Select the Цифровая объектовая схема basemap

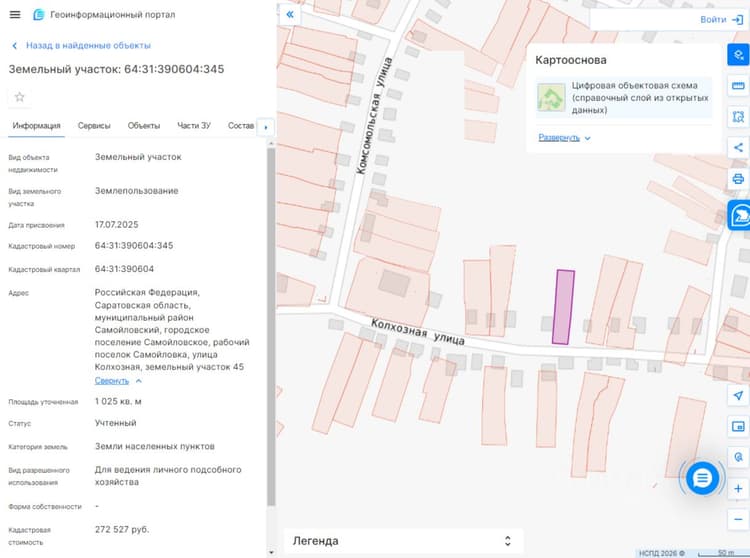[x=624, y=98]
